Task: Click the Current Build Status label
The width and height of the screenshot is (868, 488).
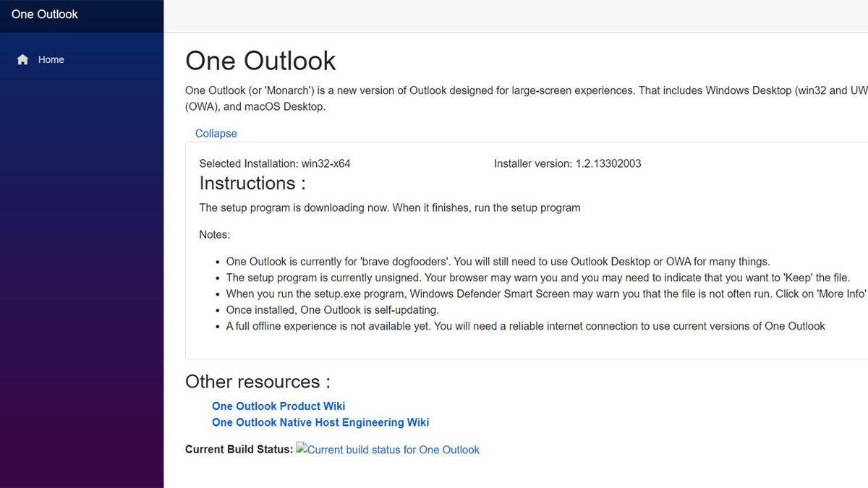Action: pyautogui.click(x=238, y=449)
